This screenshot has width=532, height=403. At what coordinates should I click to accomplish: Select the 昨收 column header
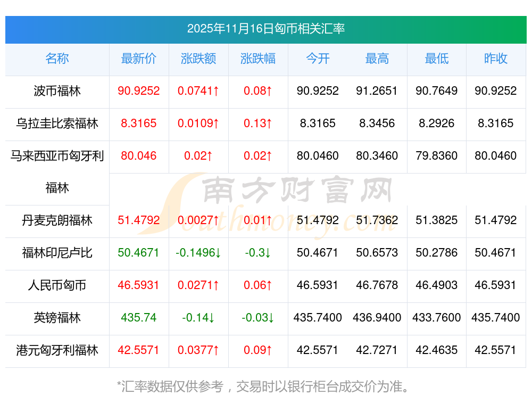click(496, 59)
